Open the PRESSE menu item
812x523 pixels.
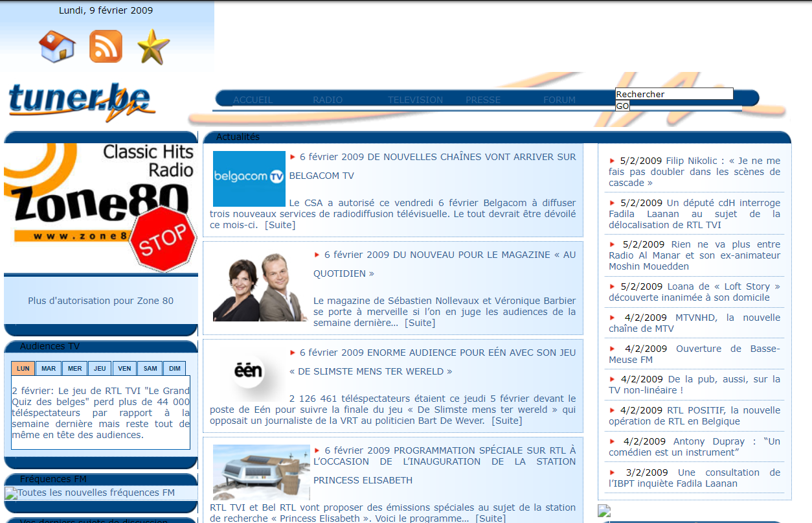483,100
